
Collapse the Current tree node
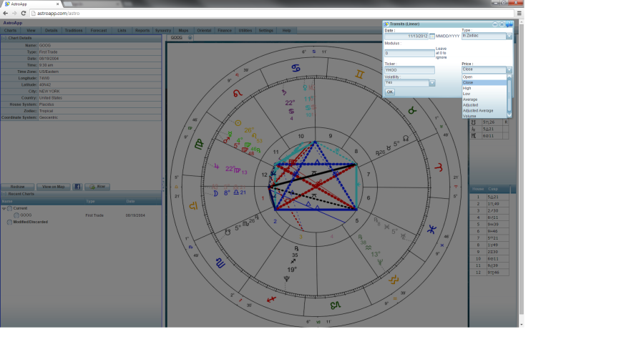(3, 208)
